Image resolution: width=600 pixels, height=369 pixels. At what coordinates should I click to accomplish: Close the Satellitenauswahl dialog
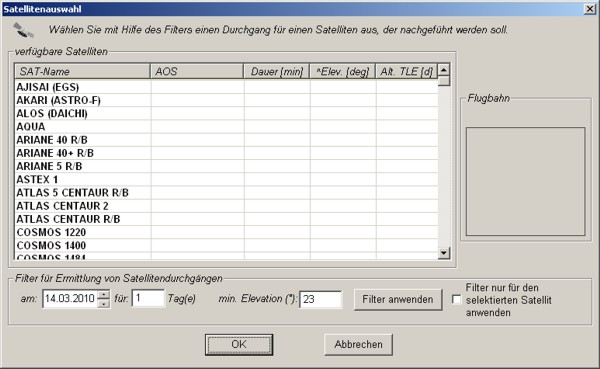click(590, 9)
